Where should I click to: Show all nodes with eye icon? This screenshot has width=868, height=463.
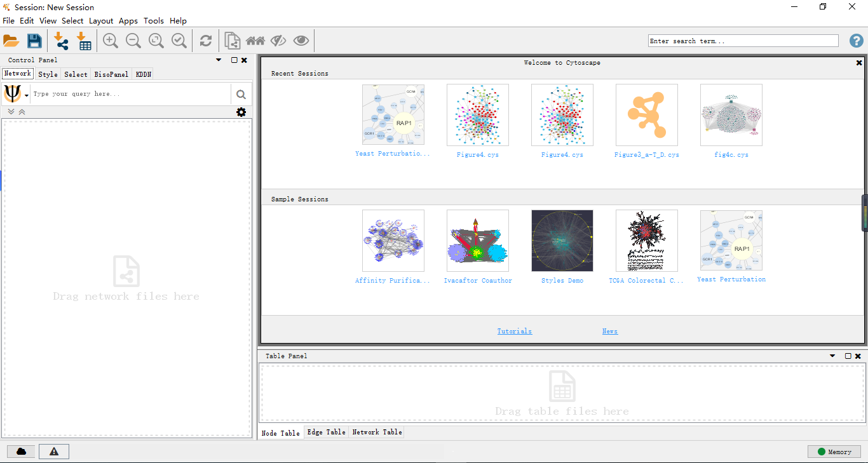tap(301, 41)
